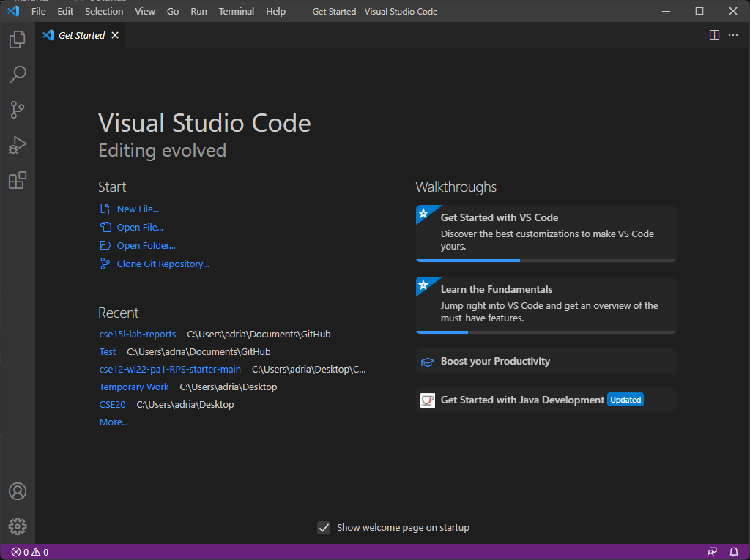The image size is (750, 560).
Task: Open the Extensions view icon
Action: coord(18,180)
